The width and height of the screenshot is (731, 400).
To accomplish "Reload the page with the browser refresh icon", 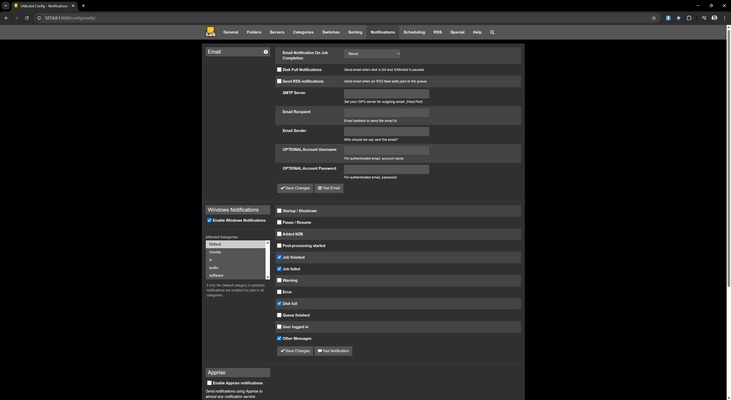I will click(27, 18).
